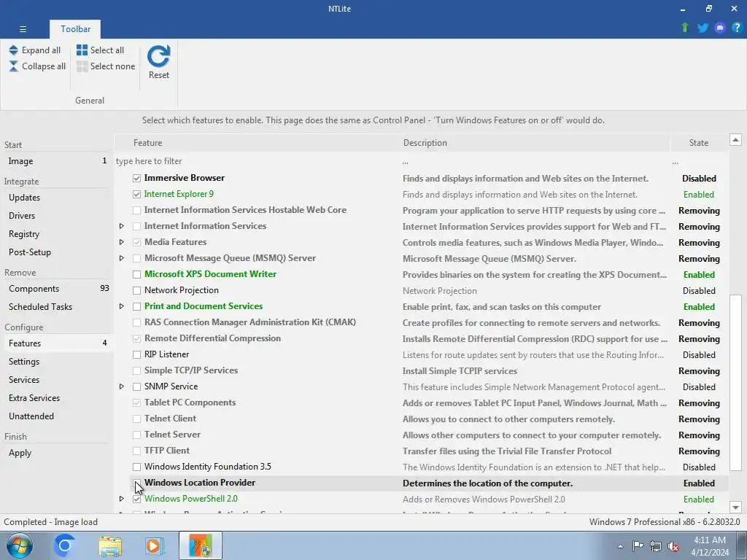Check the Network Projection checkbox

136,290
